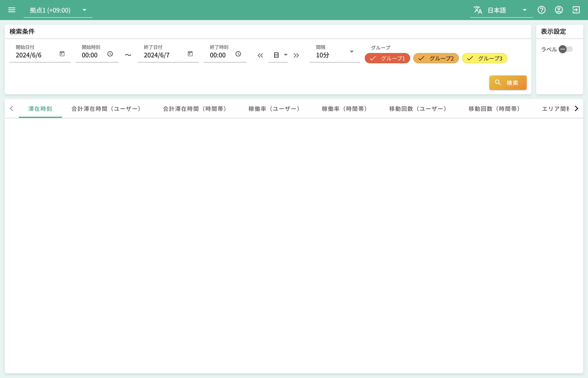
Task: Click the previous-day double arrow
Action: pos(260,55)
